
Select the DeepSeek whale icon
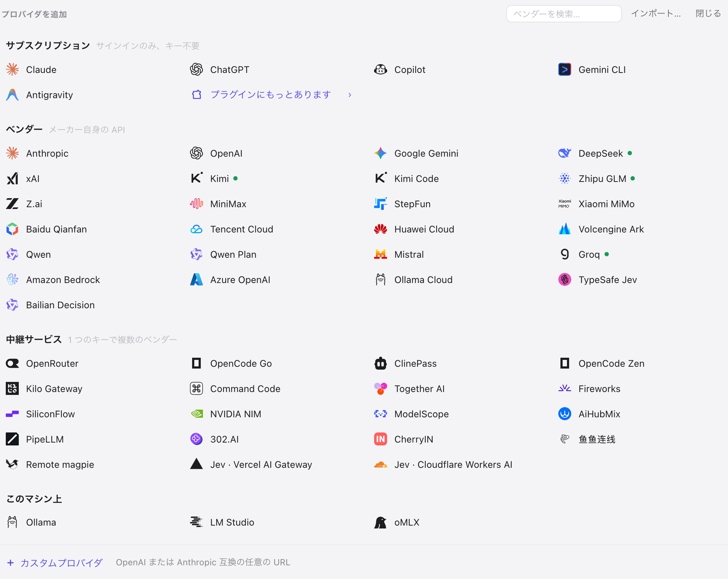click(x=565, y=153)
